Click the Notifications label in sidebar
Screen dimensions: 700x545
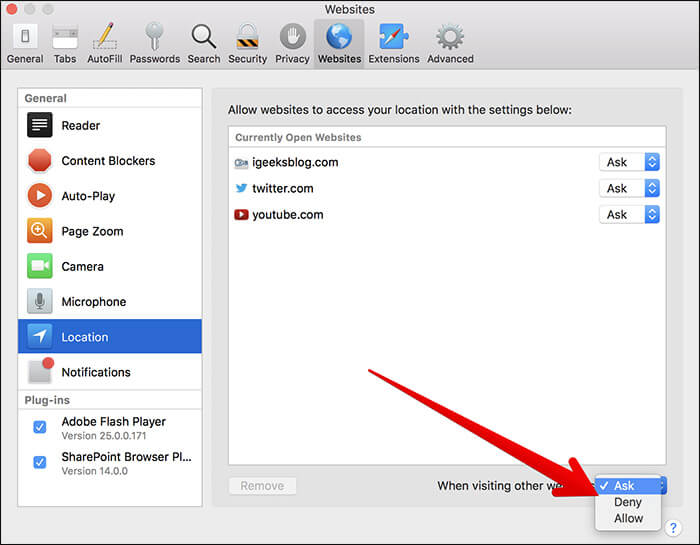point(96,372)
